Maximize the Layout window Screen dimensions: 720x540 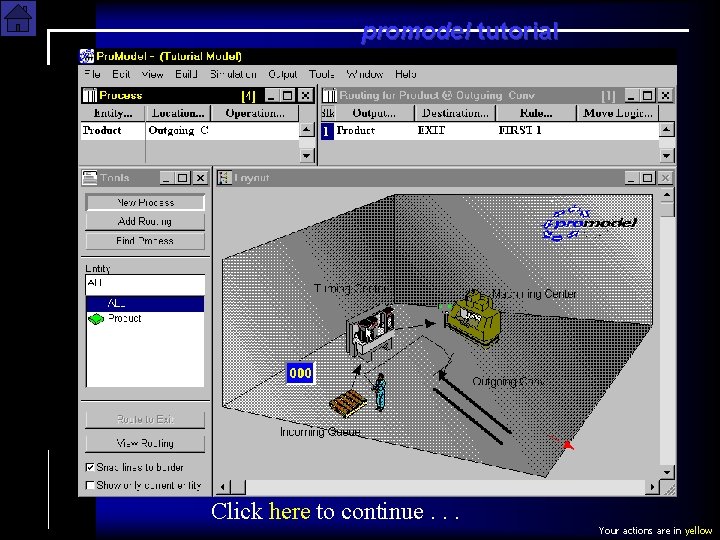pos(647,178)
